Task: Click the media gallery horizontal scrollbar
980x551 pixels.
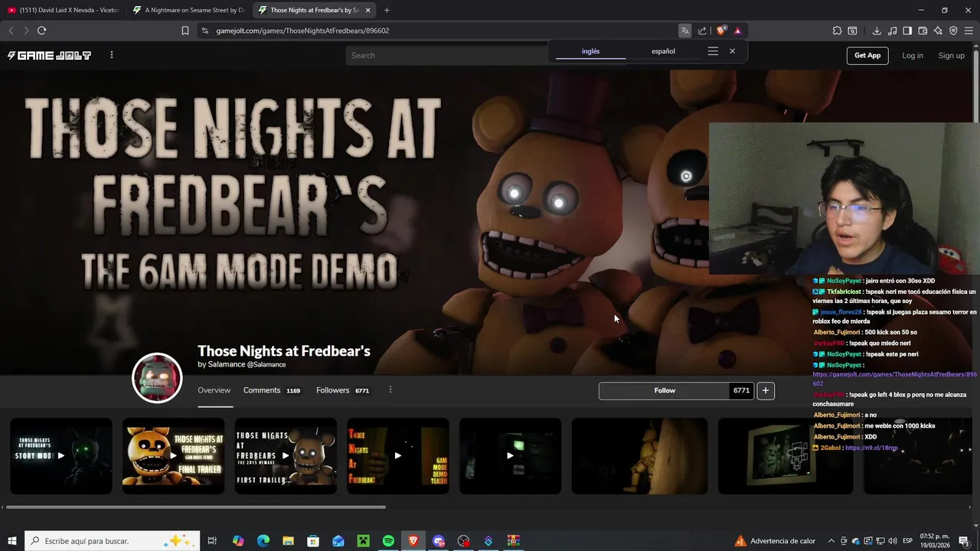Action: [195, 507]
